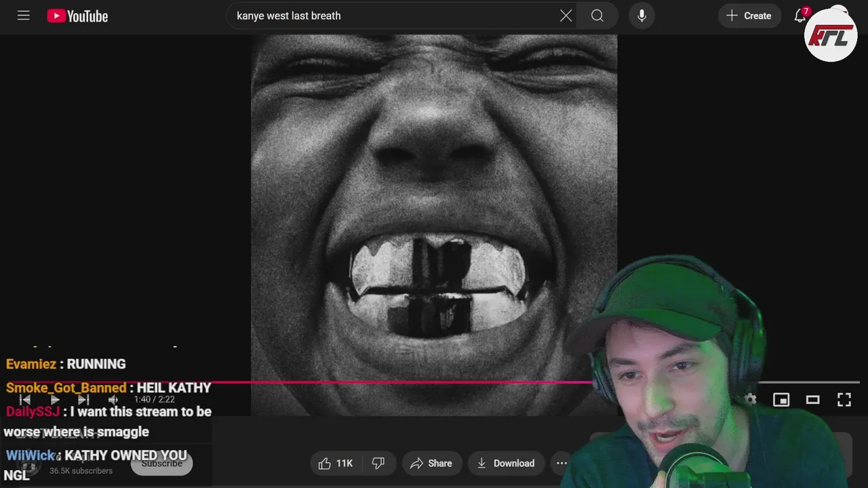
Task: Open the YouTube hamburger guide menu
Action: pyautogui.click(x=24, y=16)
